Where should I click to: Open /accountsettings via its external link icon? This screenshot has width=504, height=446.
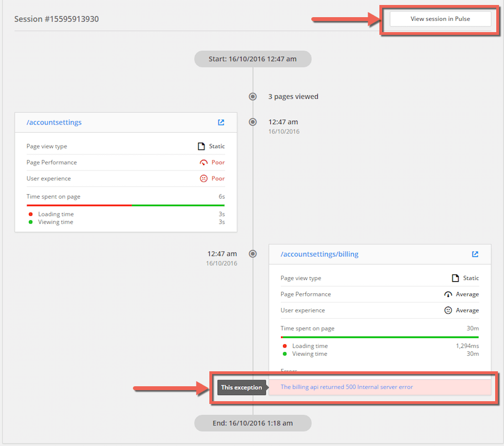221,122
